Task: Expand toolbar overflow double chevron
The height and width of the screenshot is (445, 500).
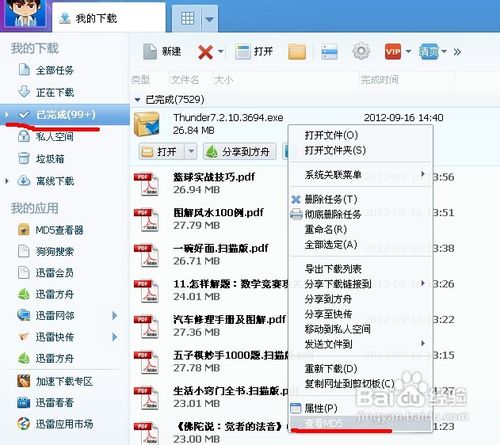Action: 457,52
